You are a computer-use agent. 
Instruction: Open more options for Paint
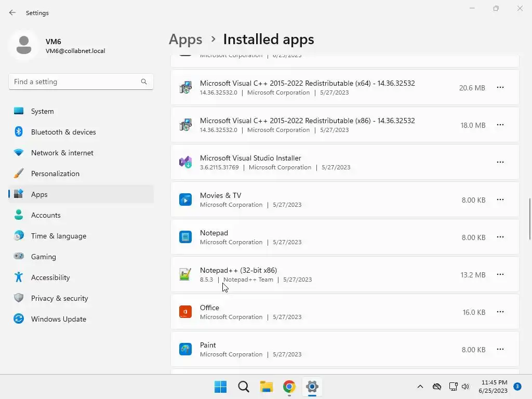[x=500, y=349]
